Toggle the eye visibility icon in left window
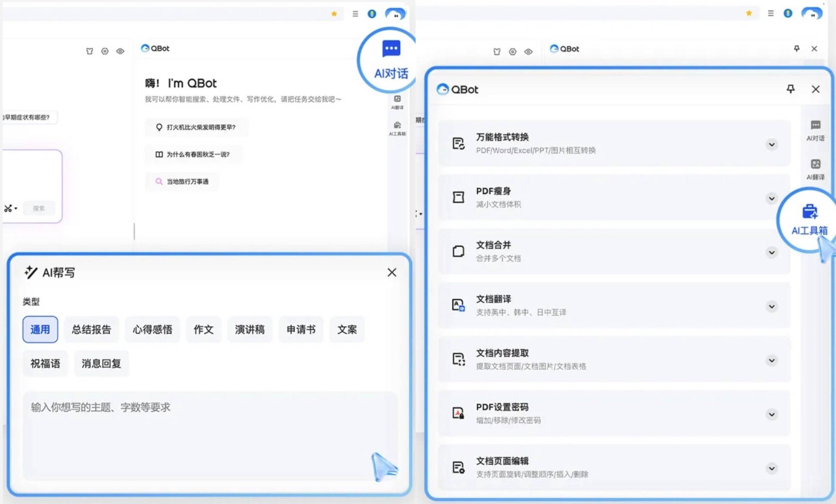Screen dimensions: 836x504 coord(120,51)
